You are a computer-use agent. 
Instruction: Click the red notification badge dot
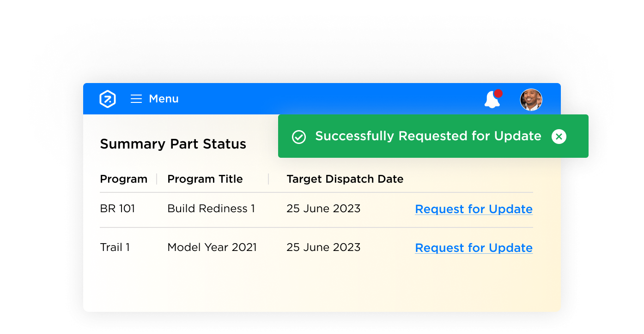tap(498, 94)
